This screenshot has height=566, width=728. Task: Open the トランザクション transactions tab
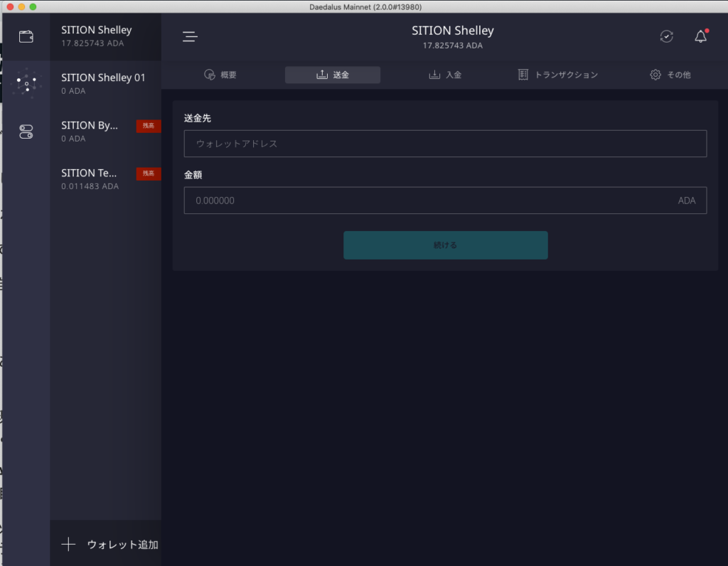click(558, 75)
